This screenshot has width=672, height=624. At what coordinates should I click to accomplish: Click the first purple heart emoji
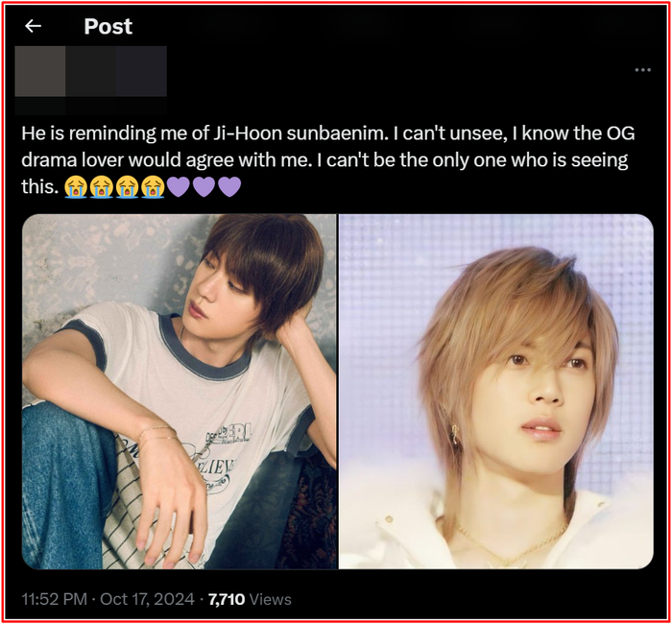[179, 187]
